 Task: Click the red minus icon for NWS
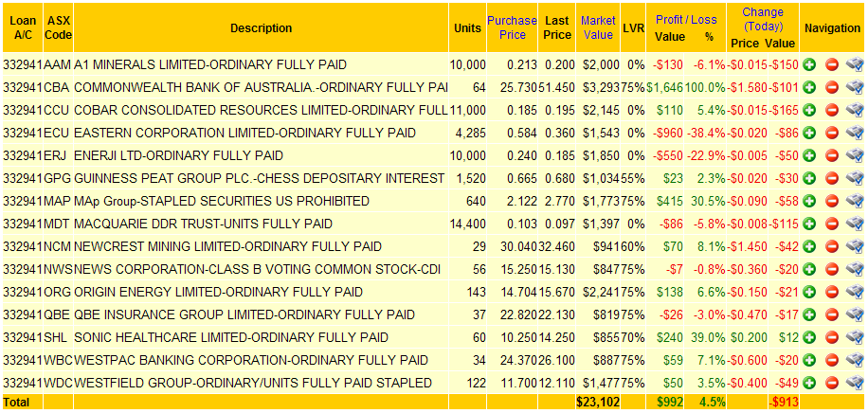pyautogui.click(x=832, y=270)
